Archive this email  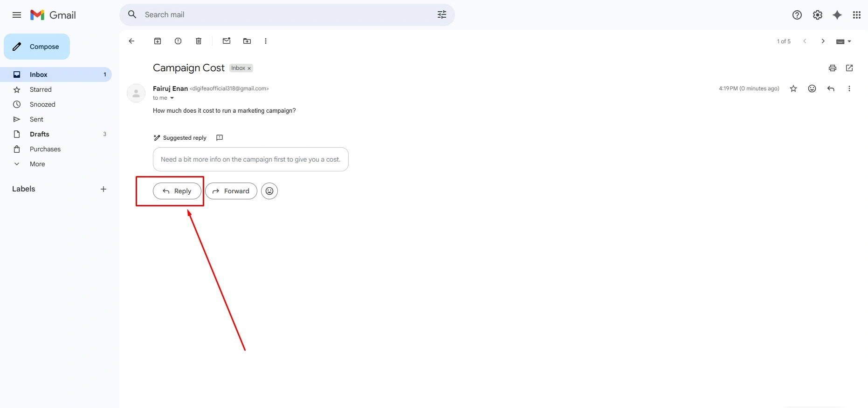[x=158, y=41]
